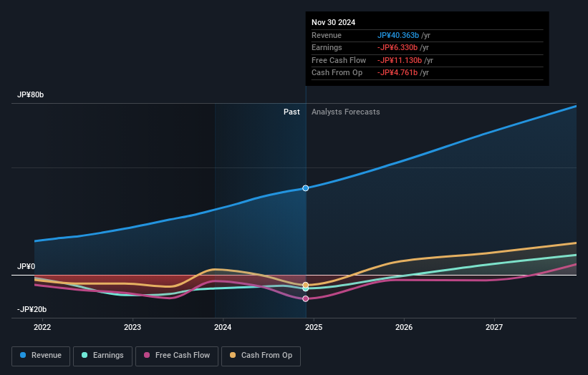Click the blue Revenue legend dot
The width and height of the screenshot is (588, 375).
click(x=23, y=355)
